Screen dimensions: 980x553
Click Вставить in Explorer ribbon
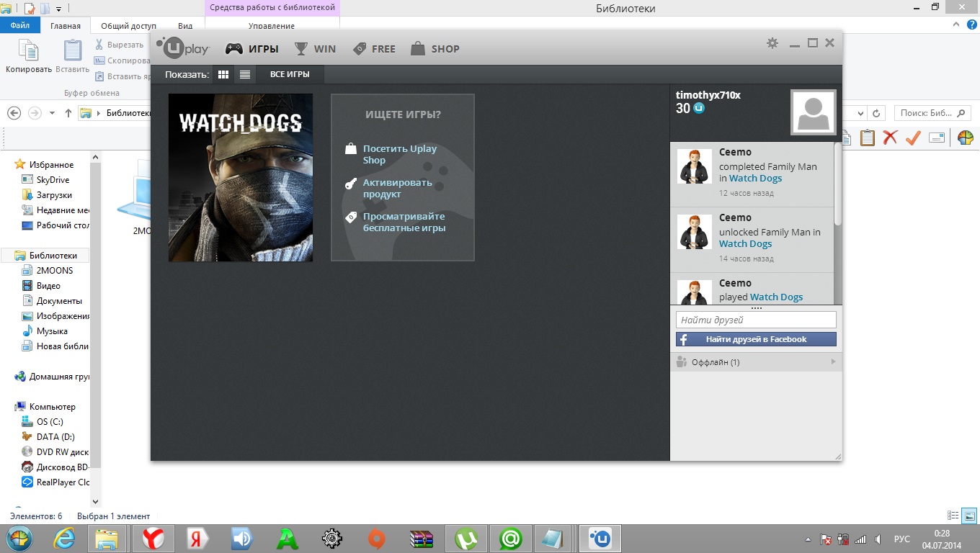pyautogui.click(x=73, y=57)
